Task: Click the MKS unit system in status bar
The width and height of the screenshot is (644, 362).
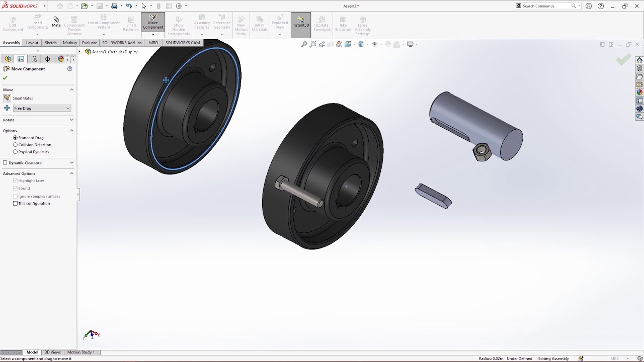Action: click(614, 358)
